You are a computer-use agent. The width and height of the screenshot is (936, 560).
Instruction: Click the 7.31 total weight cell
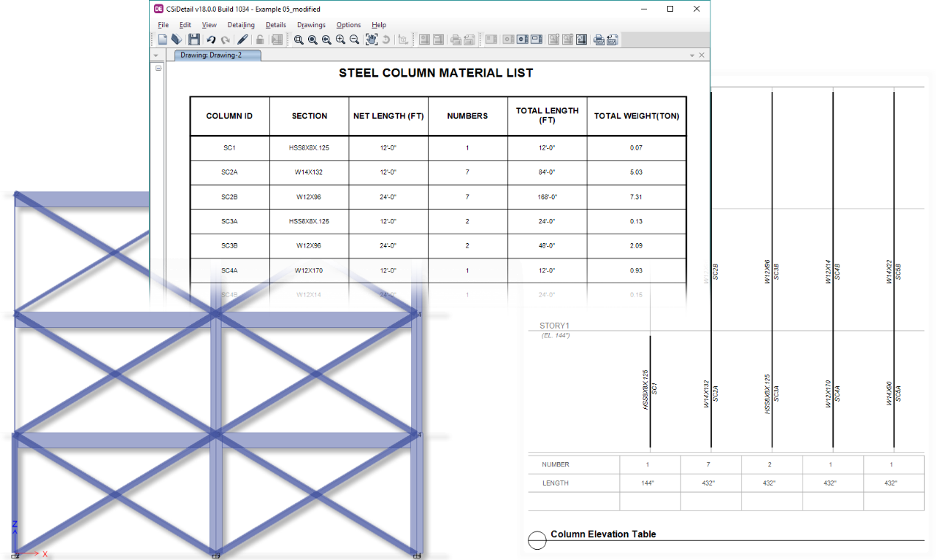click(636, 197)
